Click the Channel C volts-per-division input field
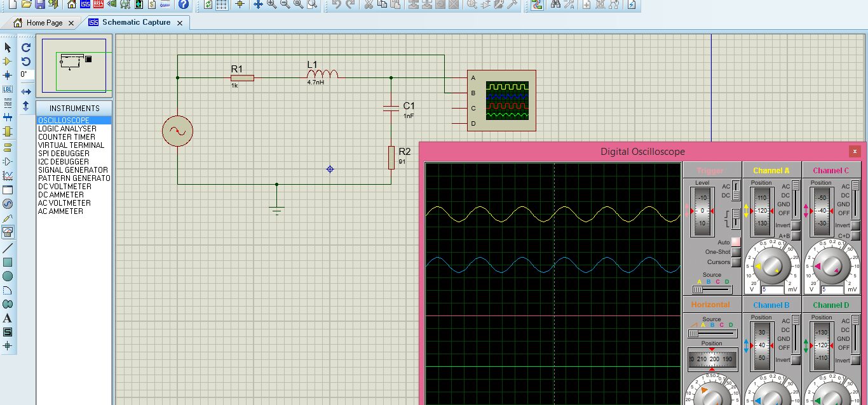Viewport: 868px width, 405px height. pos(832,289)
